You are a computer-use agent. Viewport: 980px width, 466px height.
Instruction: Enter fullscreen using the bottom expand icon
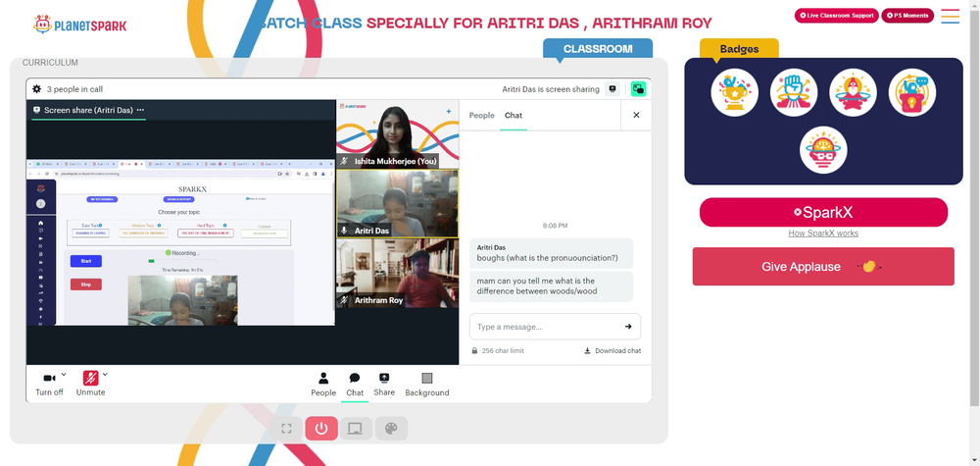pyautogui.click(x=286, y=429)
